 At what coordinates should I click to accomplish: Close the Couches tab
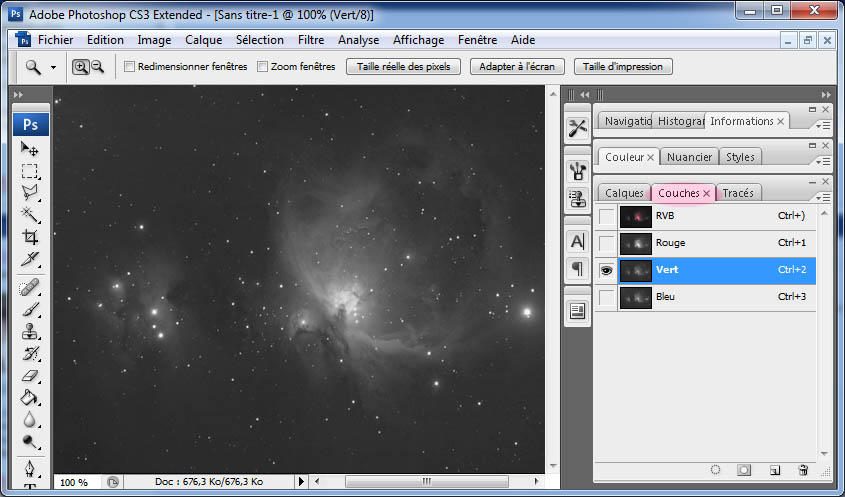tap(707, 194)
